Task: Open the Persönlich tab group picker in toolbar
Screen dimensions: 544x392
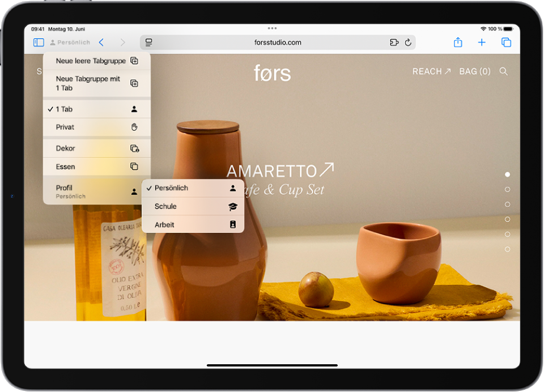Action: [x=71, y=42]
